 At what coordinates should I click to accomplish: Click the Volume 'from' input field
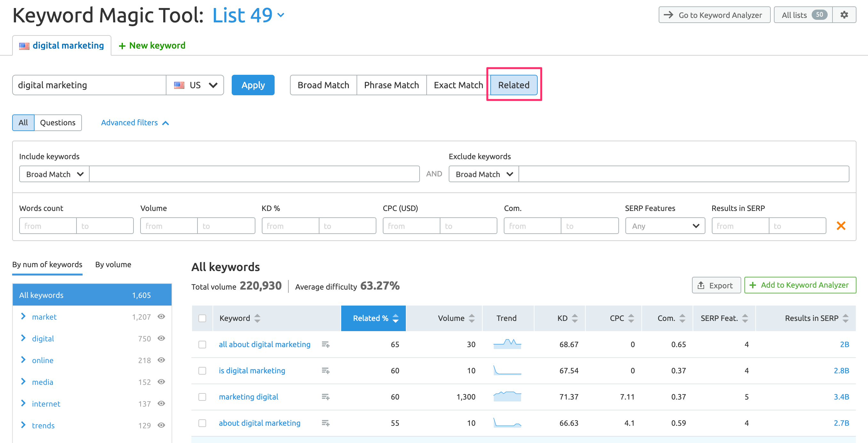click(169, 226)
